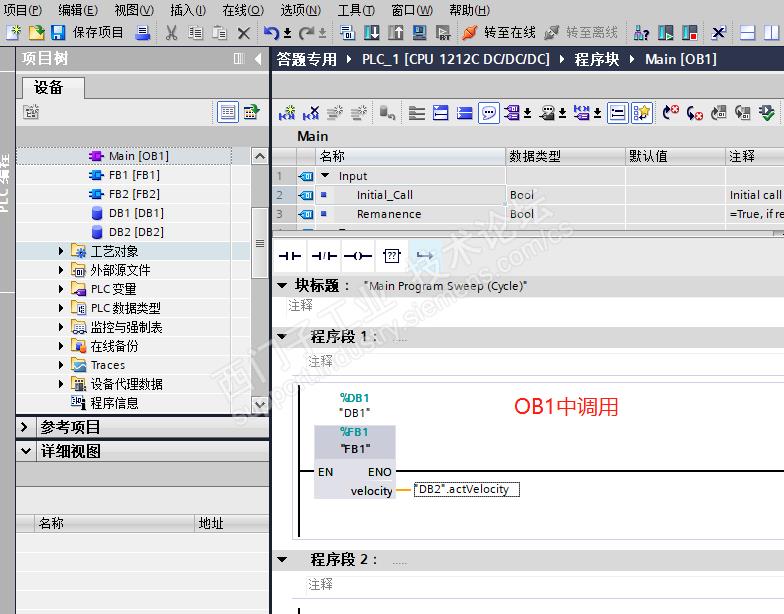The width and height of the screenshot is (784, 614).
Task: Open the 帮助(H) menu
Action: click(x=470, y=10)
